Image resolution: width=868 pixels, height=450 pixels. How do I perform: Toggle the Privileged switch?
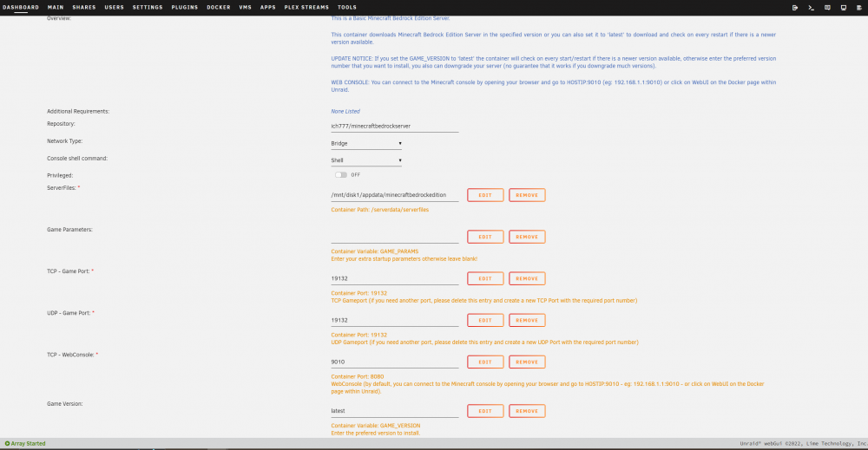(x=341, y=174)
